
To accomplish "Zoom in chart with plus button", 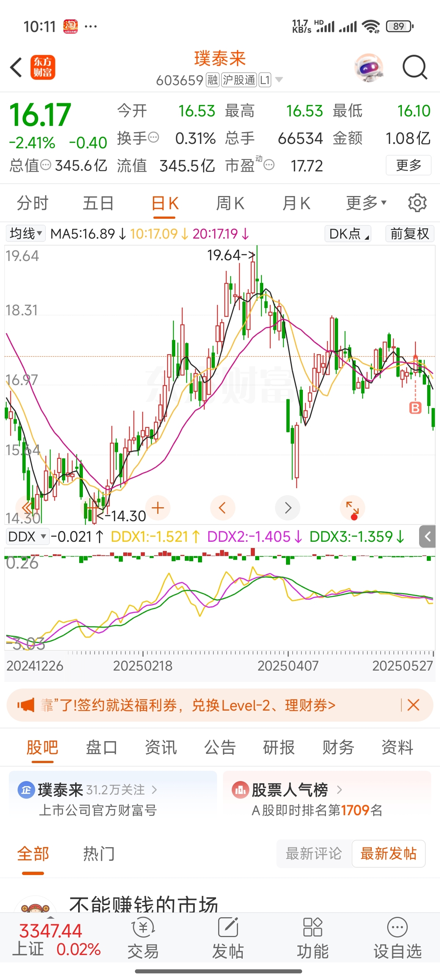I will [158, 508].
